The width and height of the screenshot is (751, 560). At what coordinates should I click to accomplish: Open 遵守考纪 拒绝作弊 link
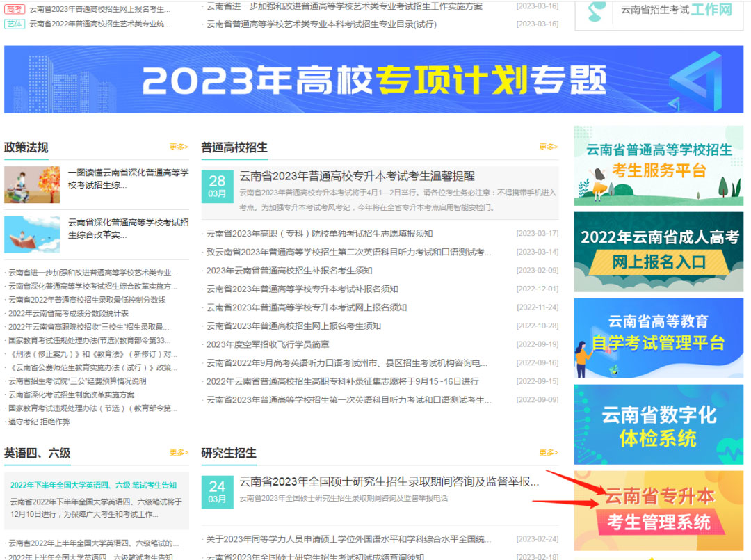point(39,422)
